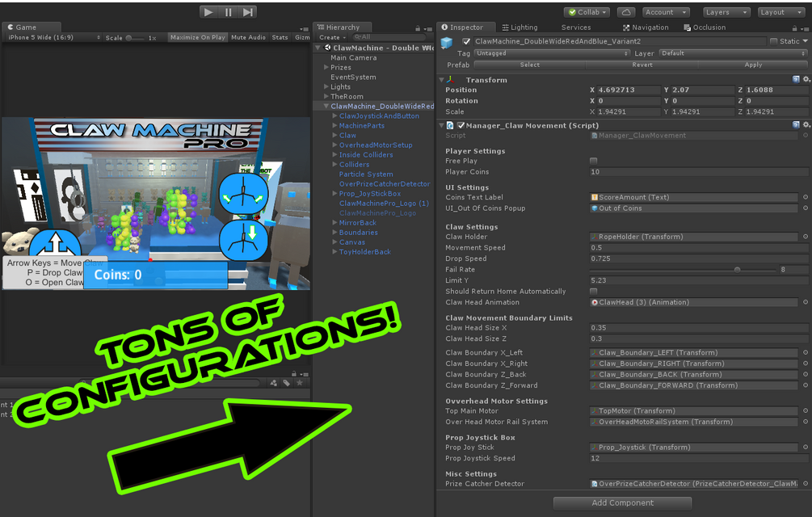Start playback with the Play button
Viewport: 812px width, 517px height.
click(208, 12)
